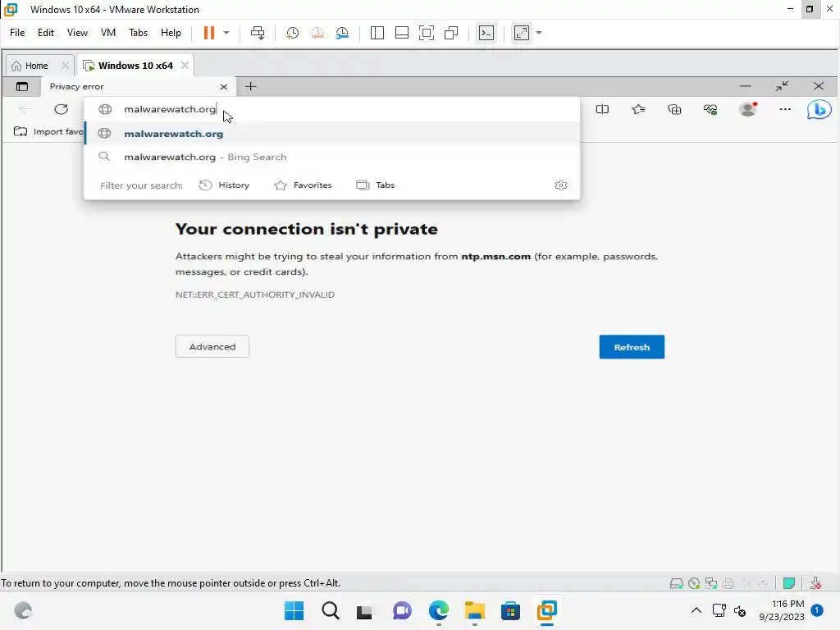Open Edge split screen view
Image resolution: width=840 pixels, height=630 pixels.
[x=602, y=109]
